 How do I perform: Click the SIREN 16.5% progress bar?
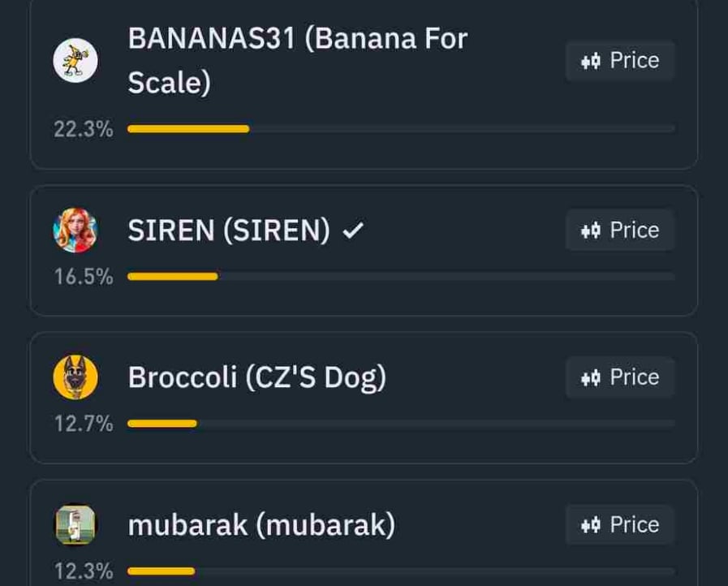[x=401, y=276]
